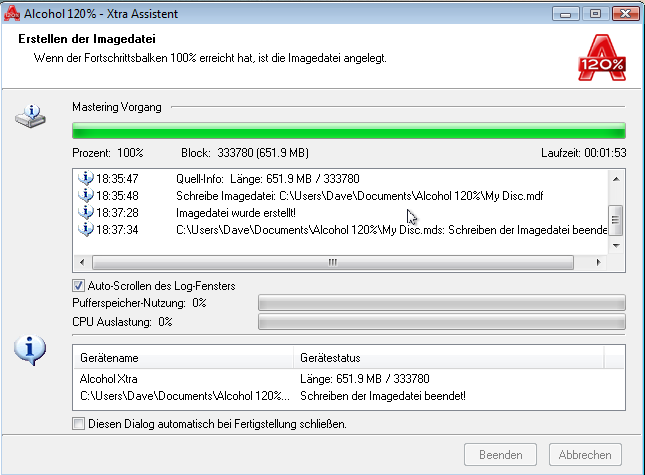Click the green mastering progress bar
645x475 pixels.
pyautogui.click(x=349, y=131)
